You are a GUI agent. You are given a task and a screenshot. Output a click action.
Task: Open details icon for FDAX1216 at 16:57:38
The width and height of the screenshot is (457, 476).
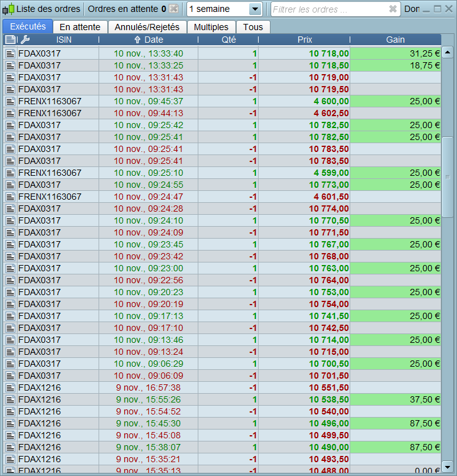pyautogui.click(x=10, y=387)
